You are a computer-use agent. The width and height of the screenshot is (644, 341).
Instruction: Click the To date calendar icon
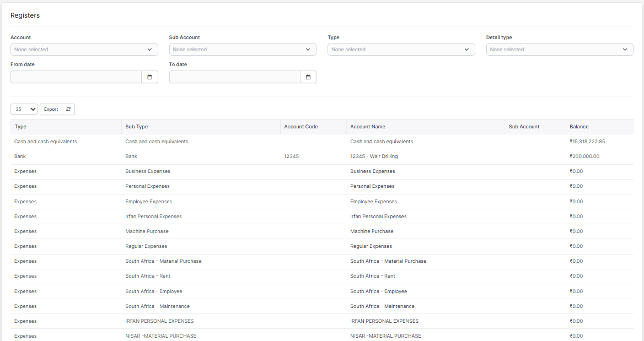coord(308,77)
